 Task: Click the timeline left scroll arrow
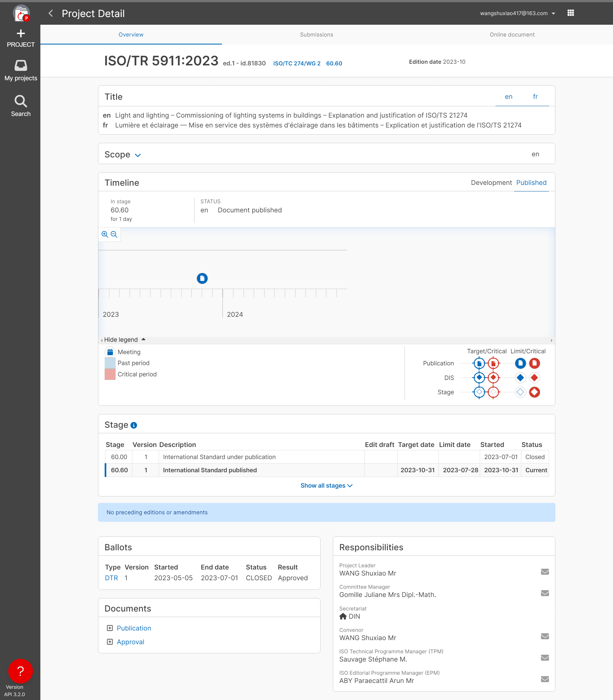(102, 340)
